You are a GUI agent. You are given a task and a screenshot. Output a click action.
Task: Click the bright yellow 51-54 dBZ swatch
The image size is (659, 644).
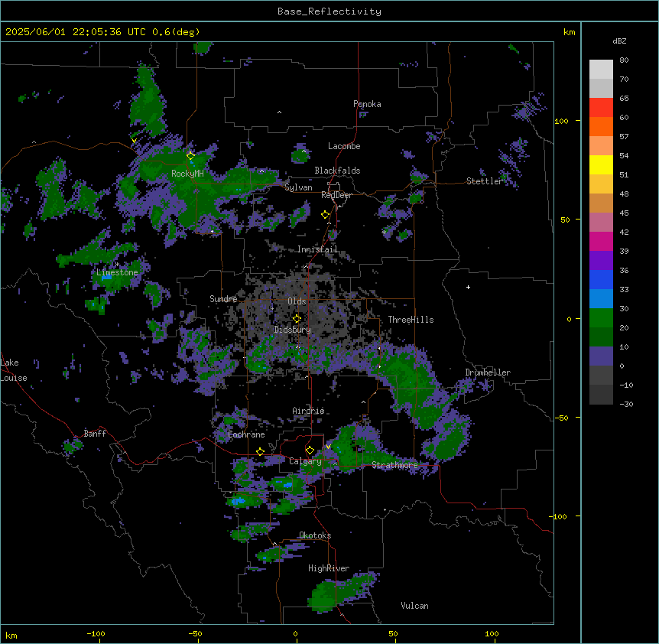coord(601,164)
